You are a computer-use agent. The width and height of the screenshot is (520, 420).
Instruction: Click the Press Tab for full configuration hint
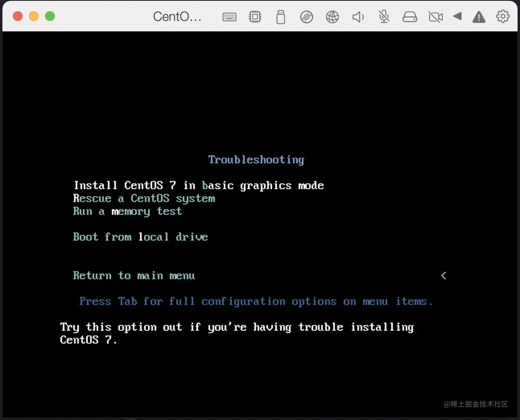256,301
